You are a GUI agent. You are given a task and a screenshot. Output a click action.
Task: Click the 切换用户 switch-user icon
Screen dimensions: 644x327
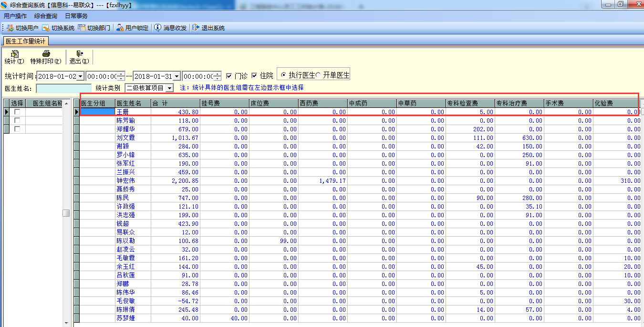(x=10, y=28)
